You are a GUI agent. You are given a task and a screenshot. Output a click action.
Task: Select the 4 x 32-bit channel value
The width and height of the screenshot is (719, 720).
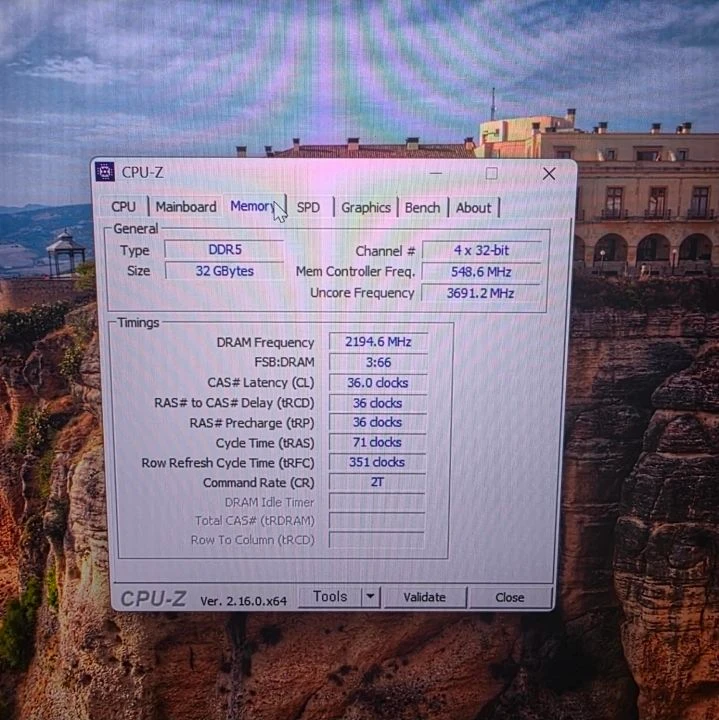[481, 251]
